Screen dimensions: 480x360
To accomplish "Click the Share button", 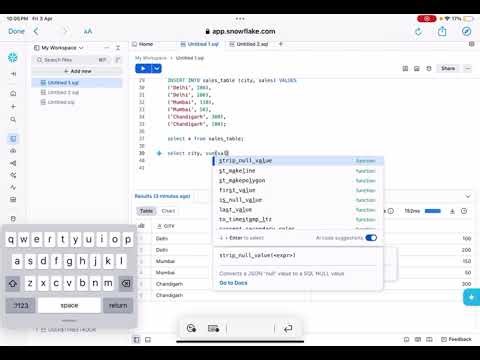I will (448, 68).
